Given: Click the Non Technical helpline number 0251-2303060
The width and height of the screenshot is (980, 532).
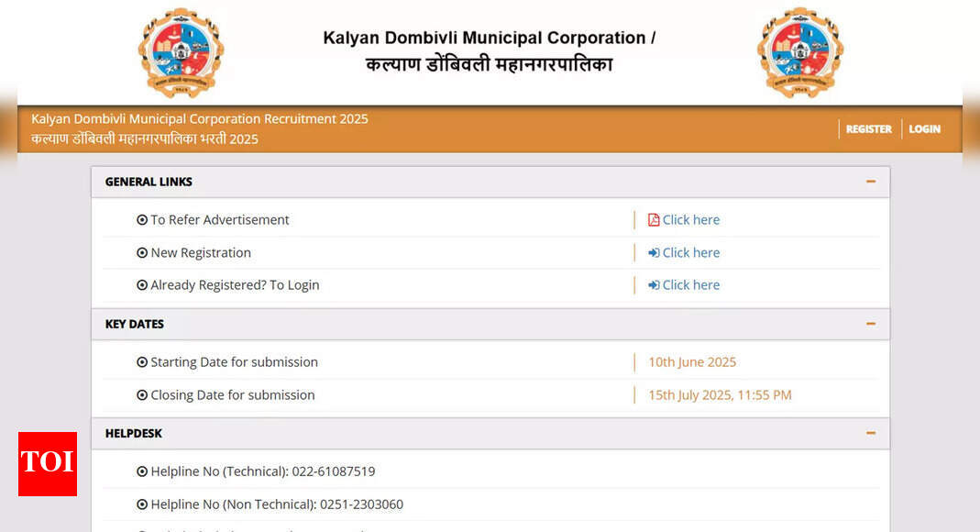Looking at the screenshot, I should [361, 504].
